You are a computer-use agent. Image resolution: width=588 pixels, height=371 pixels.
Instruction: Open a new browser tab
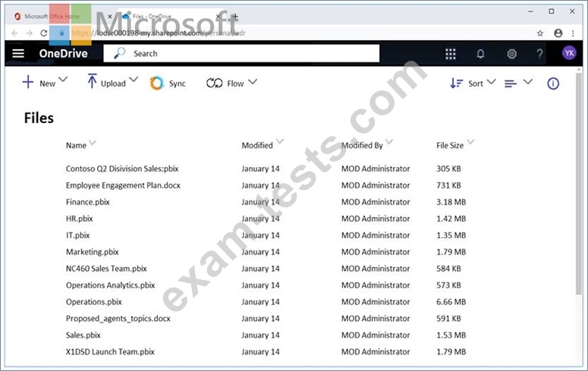[235, 17]
